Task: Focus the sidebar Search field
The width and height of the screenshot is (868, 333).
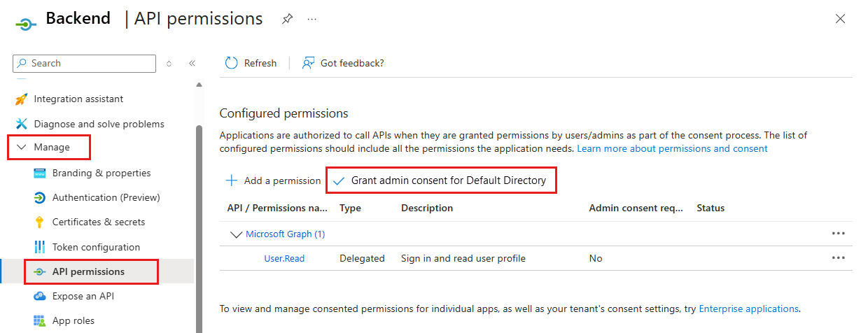Action: (84, 63)
